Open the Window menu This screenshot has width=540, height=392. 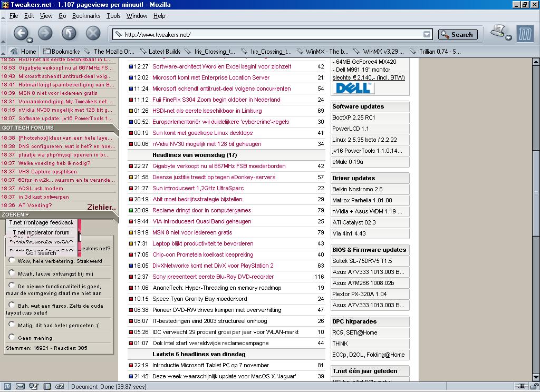(x=137, y=16)
